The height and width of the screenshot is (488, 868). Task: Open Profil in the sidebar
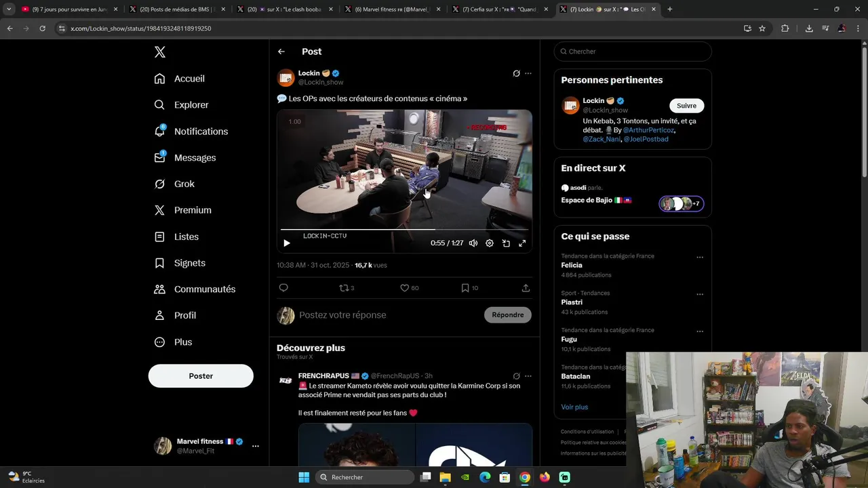coord(175,316)
